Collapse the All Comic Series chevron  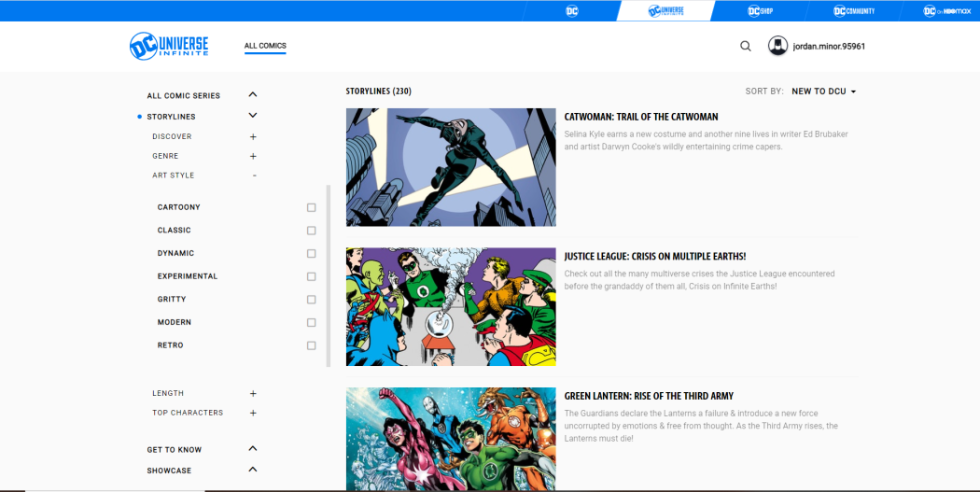point(253,94)
